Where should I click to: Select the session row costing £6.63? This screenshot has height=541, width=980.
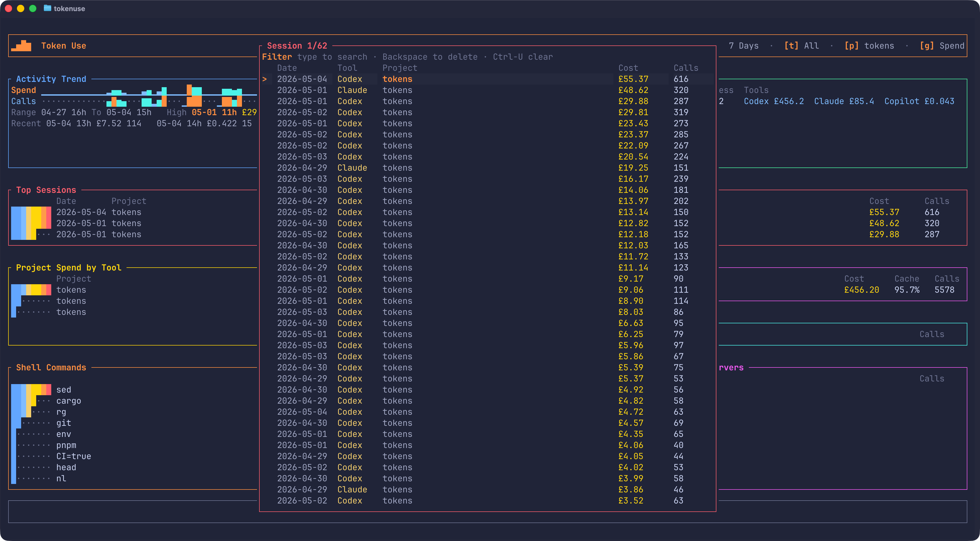[487, 323]
